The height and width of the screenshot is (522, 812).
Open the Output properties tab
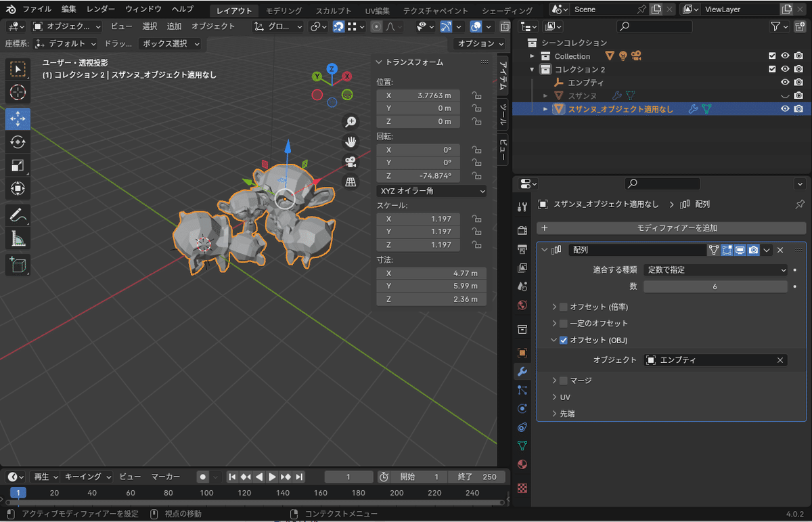tap(522, 249)
